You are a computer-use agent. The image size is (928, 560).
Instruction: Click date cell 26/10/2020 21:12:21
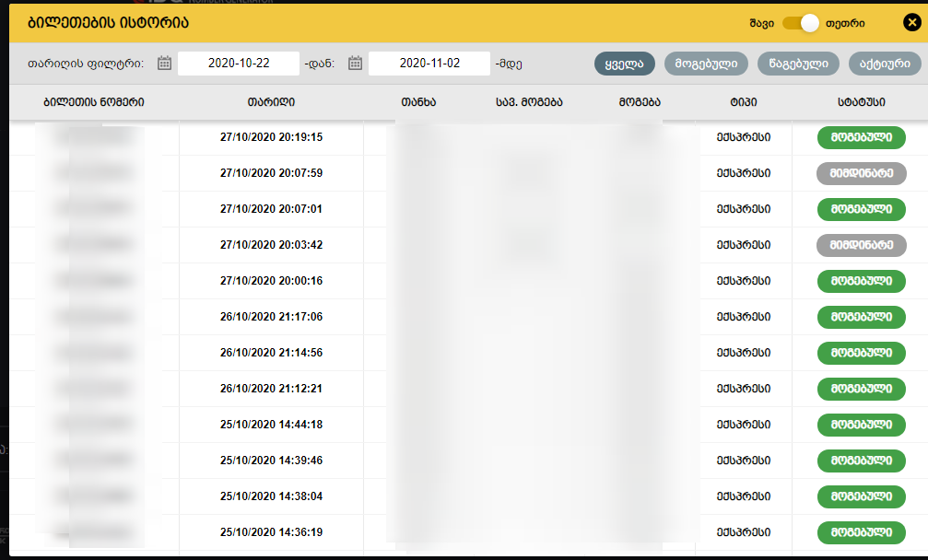click(x=271, y=389)
